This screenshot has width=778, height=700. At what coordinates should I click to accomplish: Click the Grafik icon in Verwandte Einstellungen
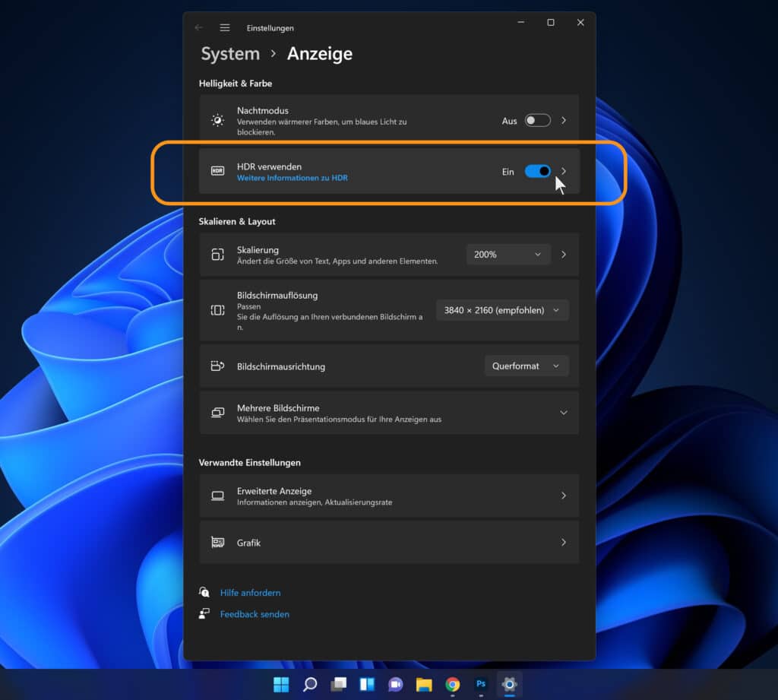217,542
